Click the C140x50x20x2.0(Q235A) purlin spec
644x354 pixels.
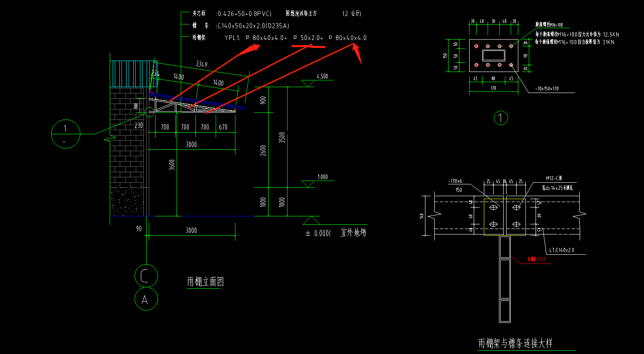click(253, 26)
